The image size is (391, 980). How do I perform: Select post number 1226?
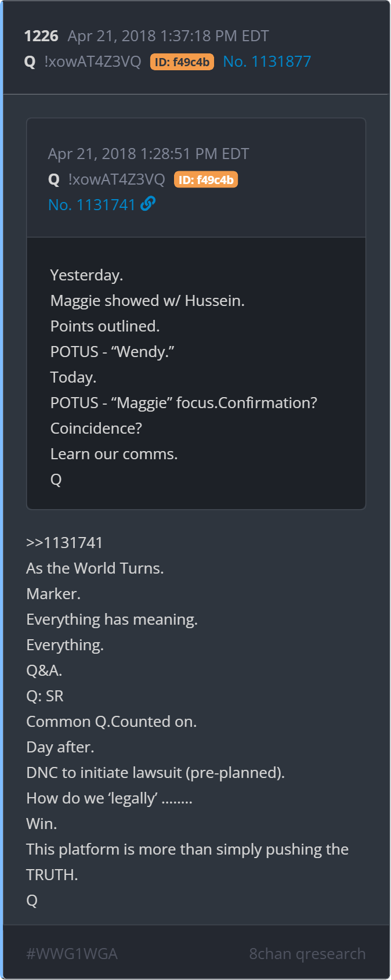click(x=41, y=36)
